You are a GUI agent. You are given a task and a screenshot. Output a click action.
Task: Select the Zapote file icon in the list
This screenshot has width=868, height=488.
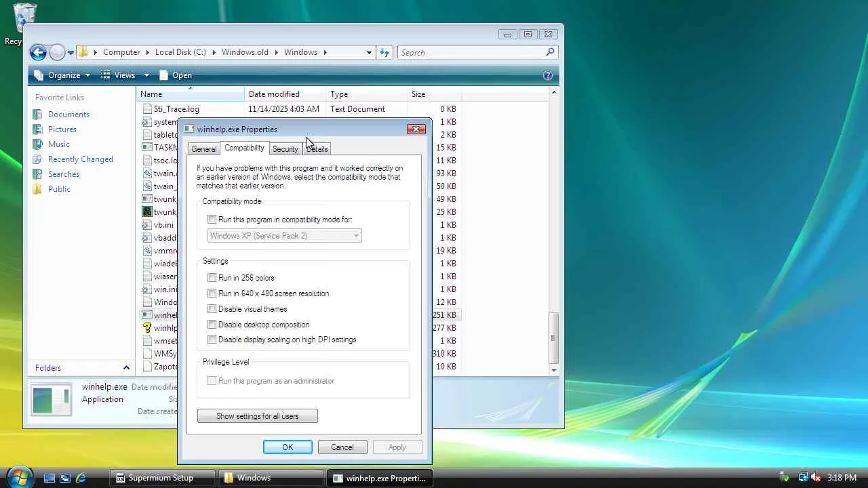point(147,367)
